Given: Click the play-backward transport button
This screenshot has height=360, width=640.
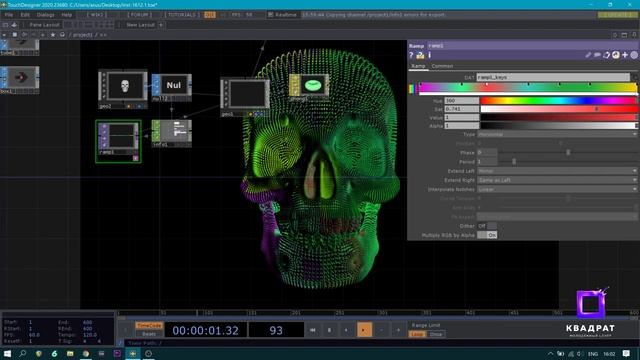Looking at the screenshot, I should [x=347, y=330].
